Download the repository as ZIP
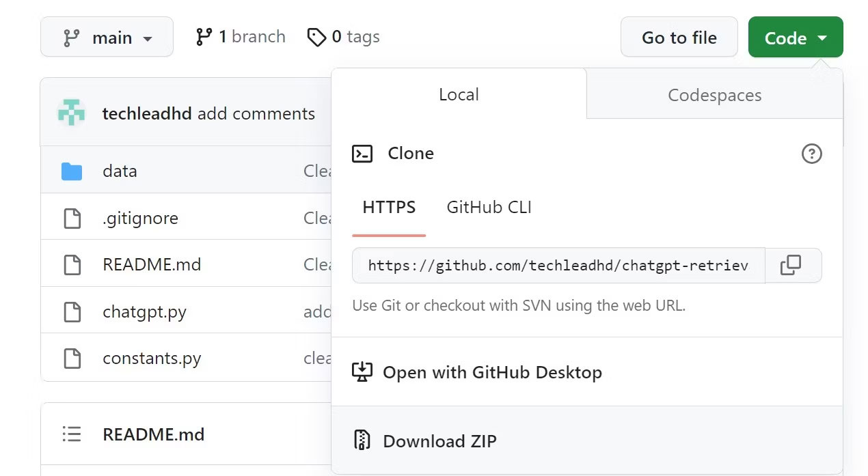Viewport: 868px width, 476px height. (x=439, y=441)
